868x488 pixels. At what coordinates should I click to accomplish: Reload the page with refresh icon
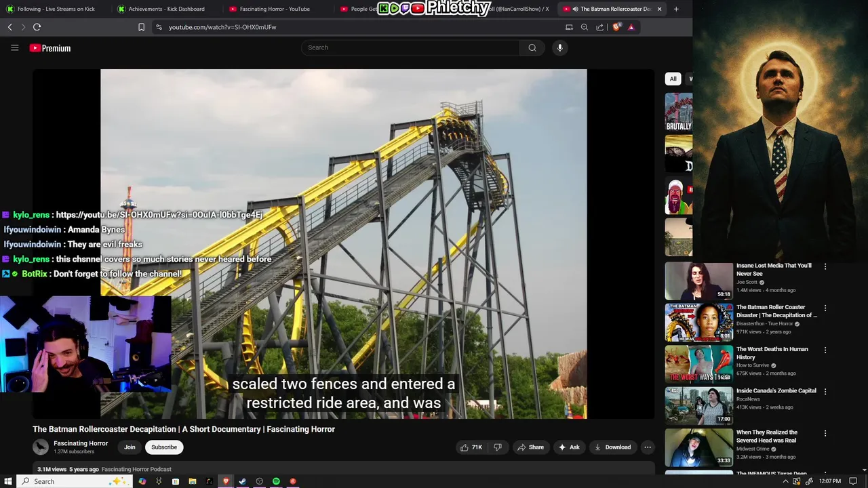pyautogui.click(x=37, y=27)
